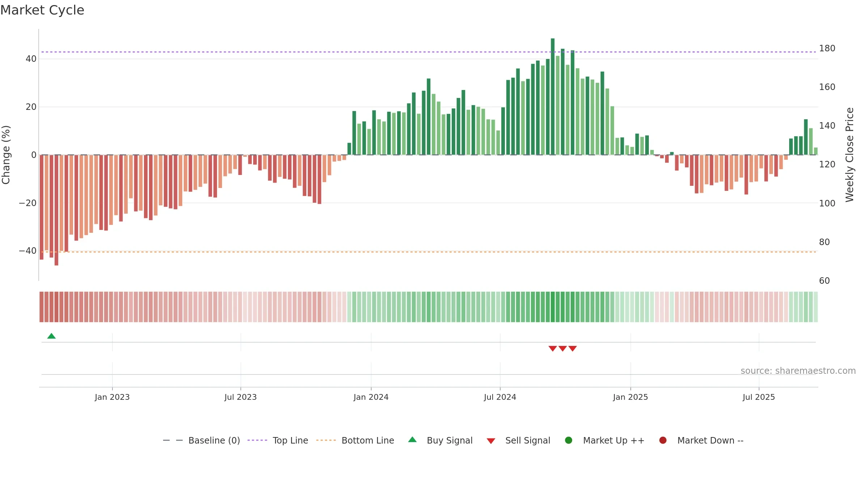Click the orange dotted Bottom Line legend swatch
Screen dimensions: 868x488
326,440
